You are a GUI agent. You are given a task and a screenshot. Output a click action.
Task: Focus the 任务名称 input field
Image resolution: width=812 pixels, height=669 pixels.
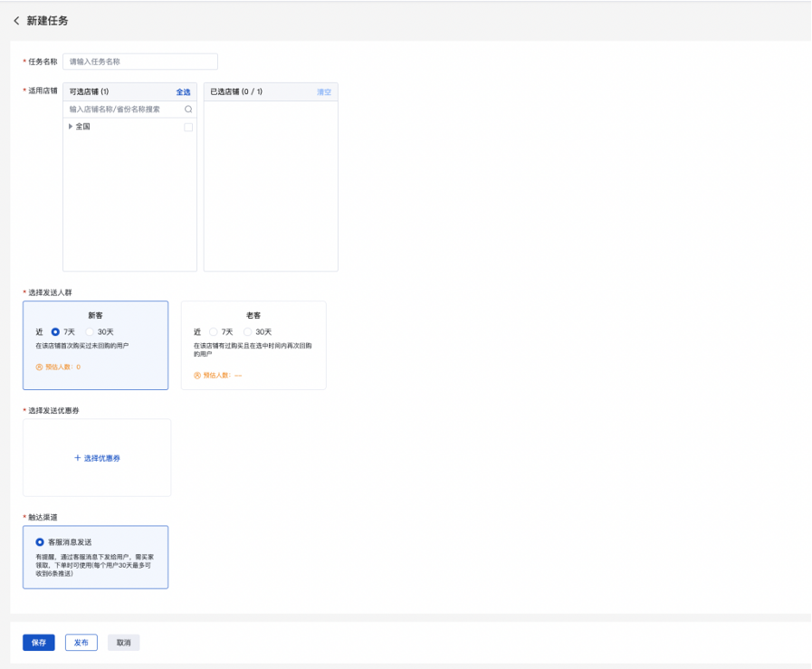[x=140, y=62]
